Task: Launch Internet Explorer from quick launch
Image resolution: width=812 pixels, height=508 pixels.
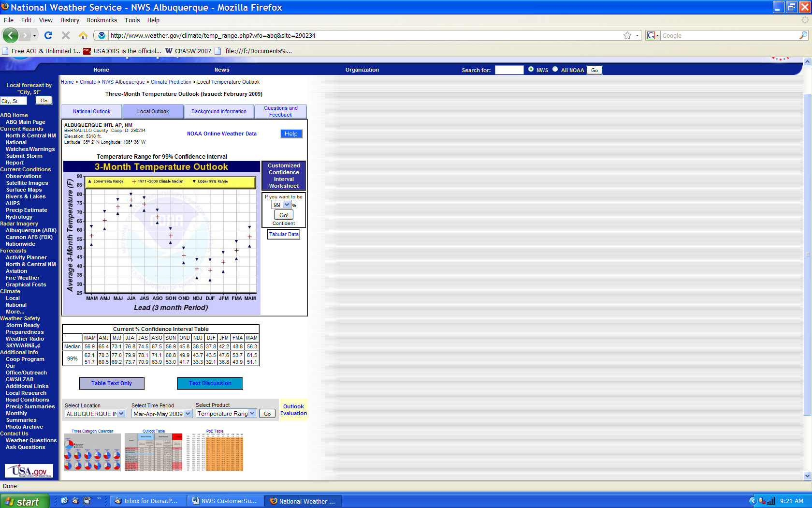Action: 64,501
